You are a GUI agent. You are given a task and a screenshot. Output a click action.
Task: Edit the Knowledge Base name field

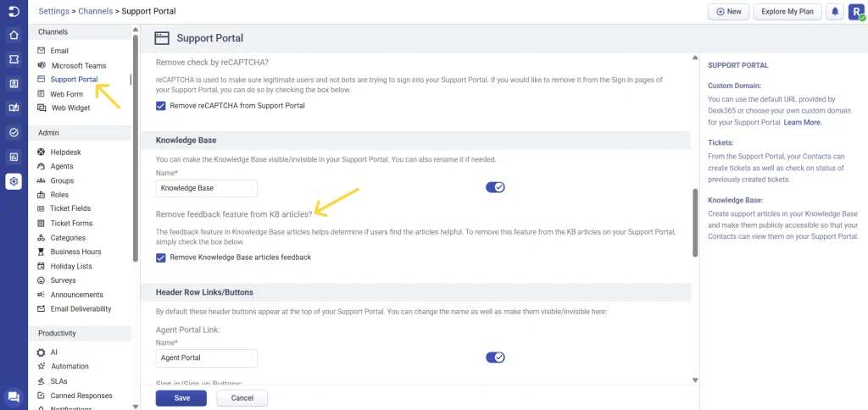click(x=207, y=188)
